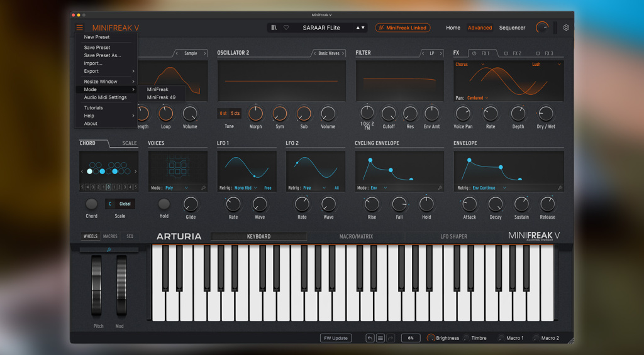Click the Oscillator 2 Tune value box
644x355 pixels.
coord(229,113)
